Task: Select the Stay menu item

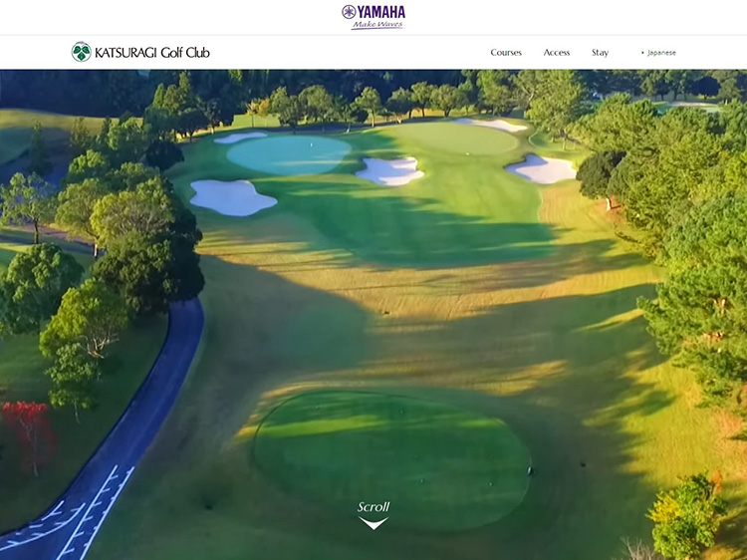Action: click(600, 53)
